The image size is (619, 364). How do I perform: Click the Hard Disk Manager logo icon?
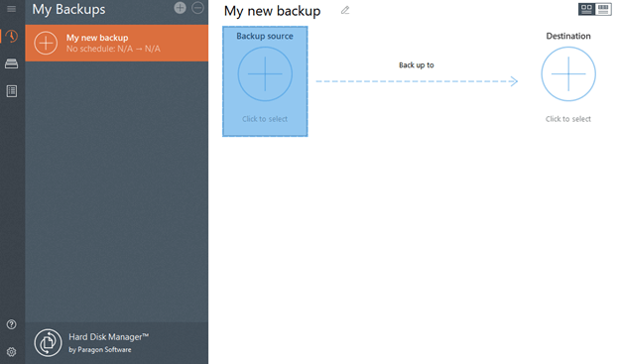[48, 343]
